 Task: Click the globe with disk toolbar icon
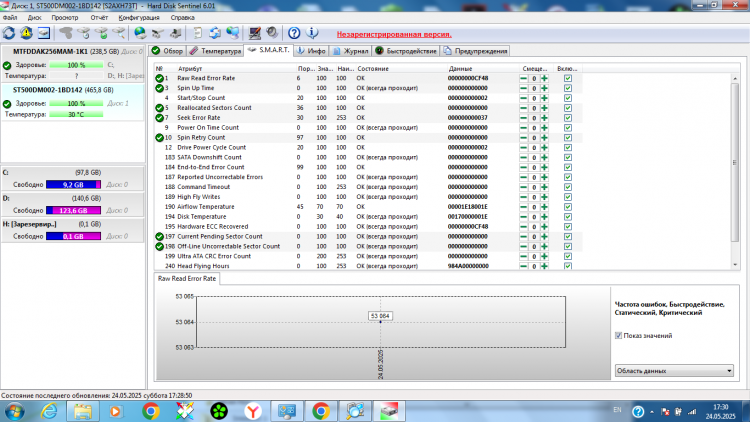coord(140,33)
